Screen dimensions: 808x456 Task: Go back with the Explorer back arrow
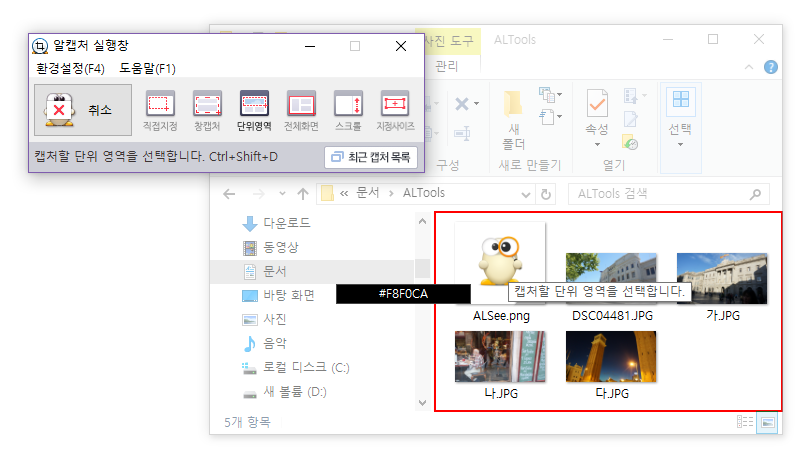[x=229, y=194]
